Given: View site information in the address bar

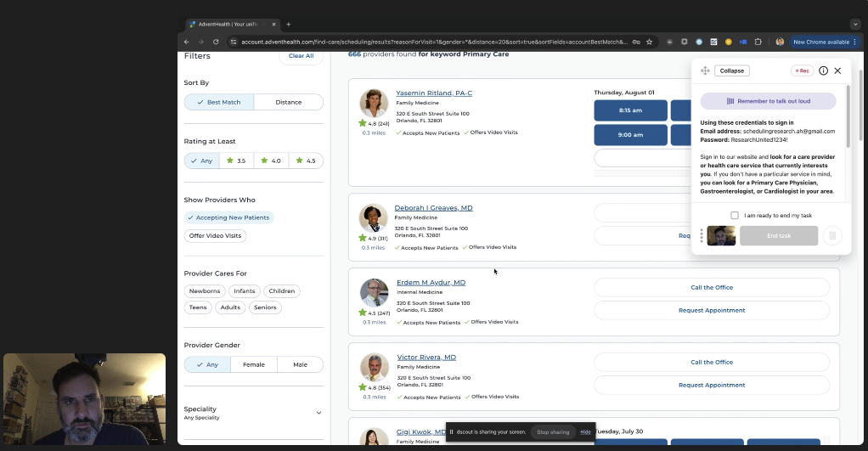Looking at the screenshot, I should 233,42.
